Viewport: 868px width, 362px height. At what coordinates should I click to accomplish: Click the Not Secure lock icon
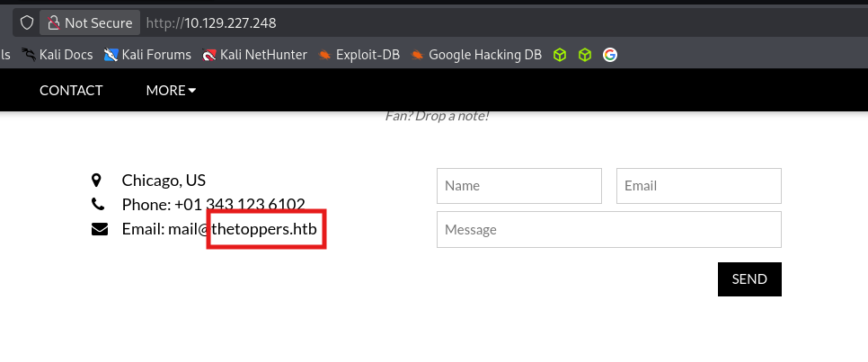pos(54,22)
